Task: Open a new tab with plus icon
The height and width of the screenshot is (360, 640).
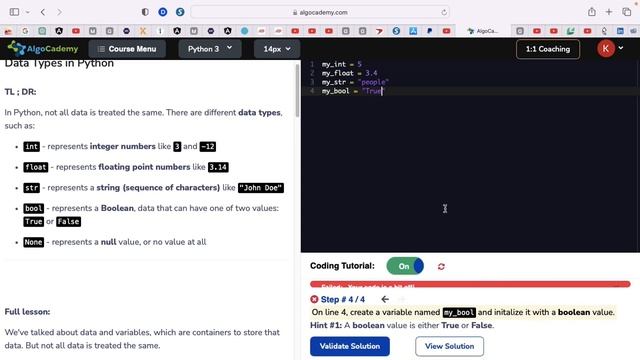Action: tap(609, 12)
